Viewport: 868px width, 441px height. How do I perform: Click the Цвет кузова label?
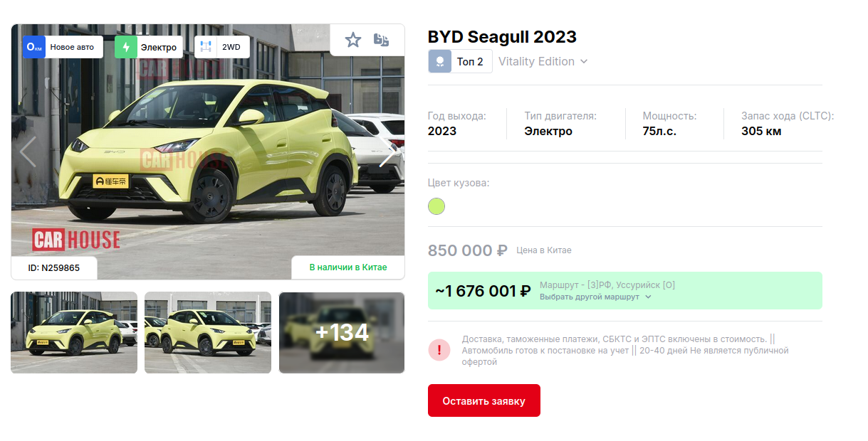[459, 183]
